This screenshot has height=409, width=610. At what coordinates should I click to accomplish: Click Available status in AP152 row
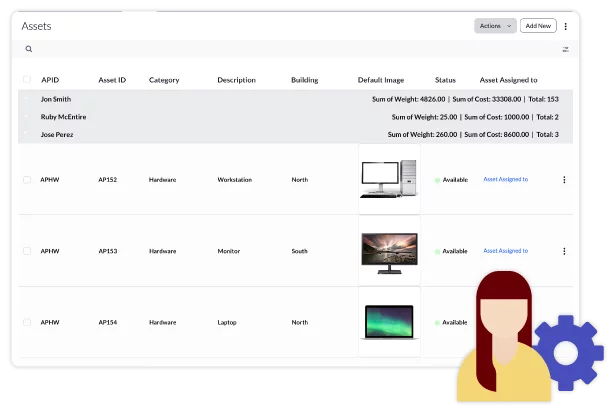(451, 180)
